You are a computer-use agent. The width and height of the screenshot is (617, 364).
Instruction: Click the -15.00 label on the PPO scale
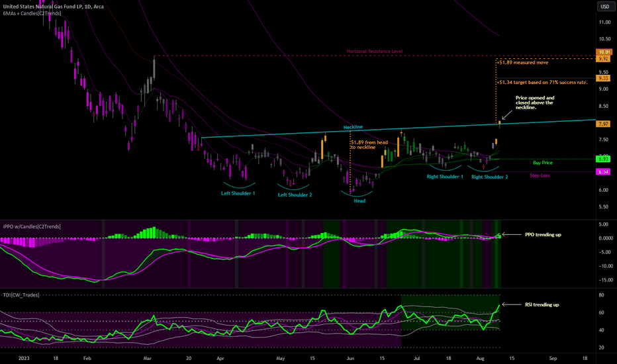click(606, 280)
